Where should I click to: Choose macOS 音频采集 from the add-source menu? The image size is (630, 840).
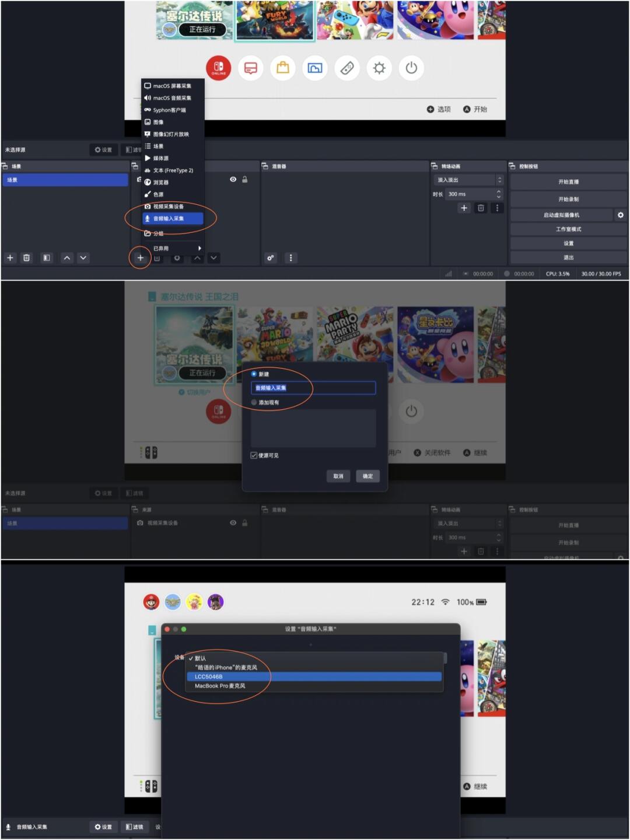pyautogui.click(x=173, y=98)
